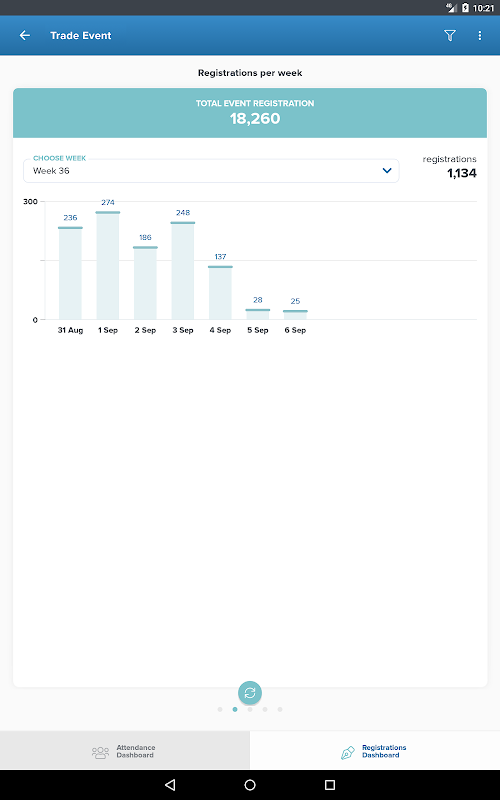Go to third page indicator dot
This screenshot has width=500, height=800.
pyautogui.click(x=250, y=709)
